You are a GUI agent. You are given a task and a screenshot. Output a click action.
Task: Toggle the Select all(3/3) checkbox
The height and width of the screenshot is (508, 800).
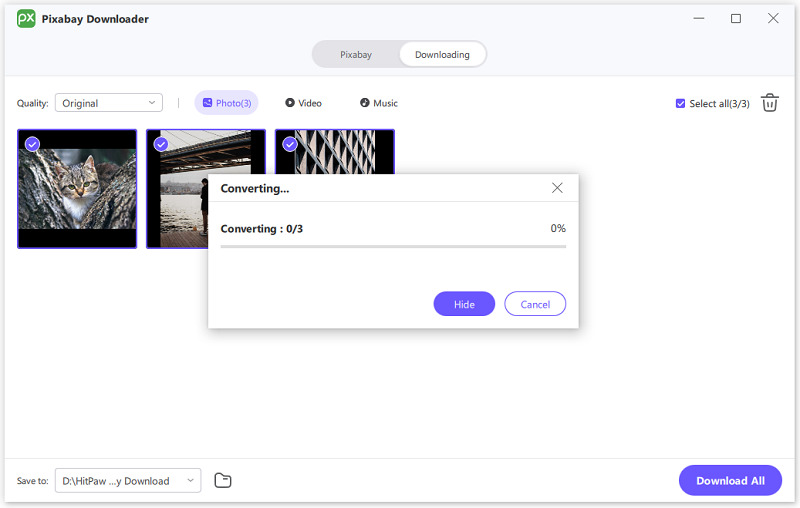tap(680, 104)
